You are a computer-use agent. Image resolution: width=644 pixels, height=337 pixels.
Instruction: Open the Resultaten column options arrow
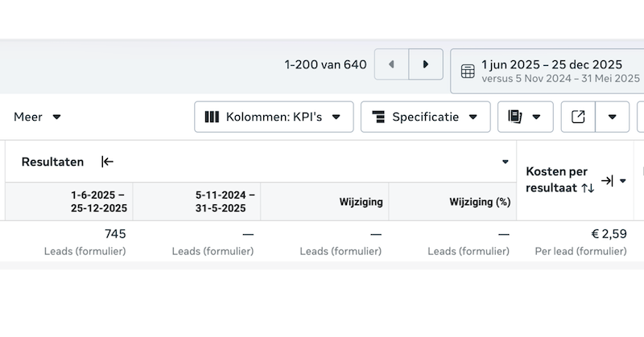[506, 162]
